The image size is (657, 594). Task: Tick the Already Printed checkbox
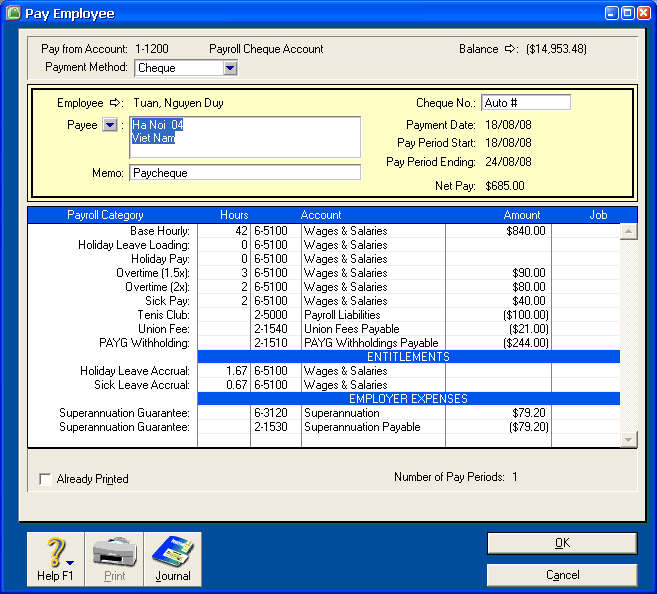coord(45,480)
